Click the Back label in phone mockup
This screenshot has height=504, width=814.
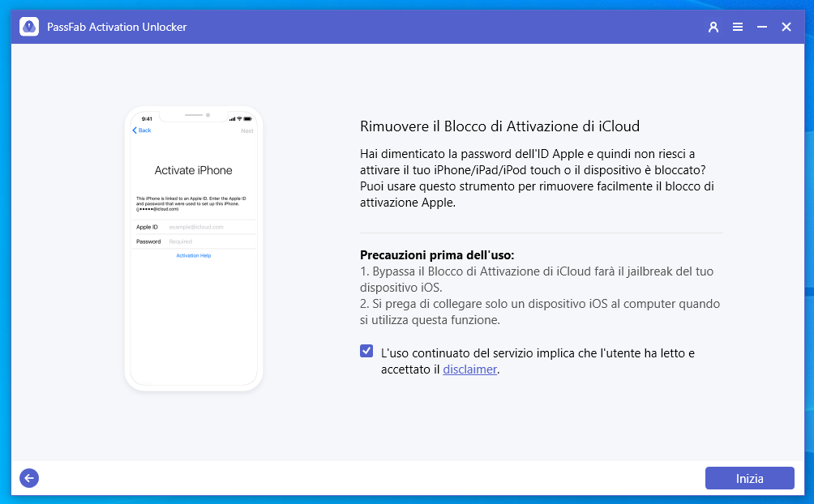(x=142, y=130)
